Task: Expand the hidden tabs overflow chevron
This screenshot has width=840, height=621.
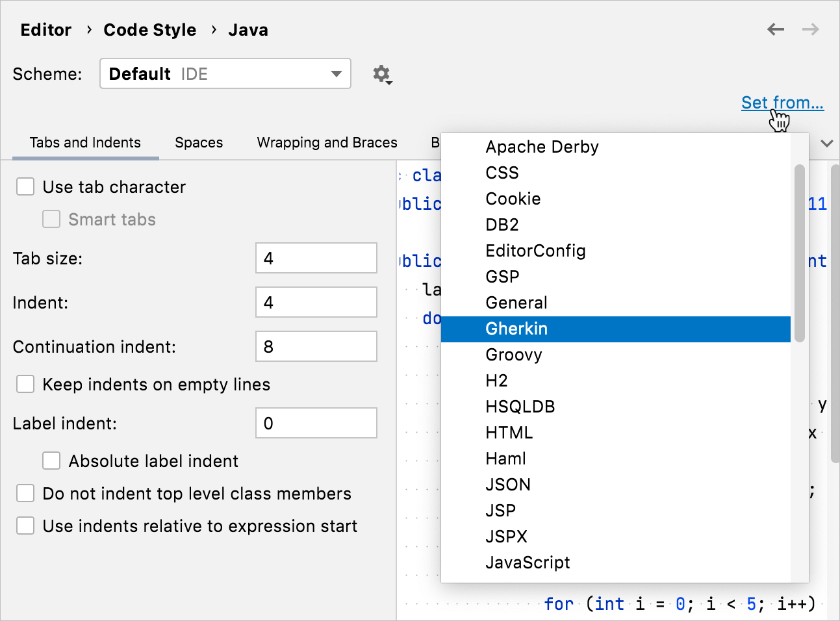Action: 826,143
